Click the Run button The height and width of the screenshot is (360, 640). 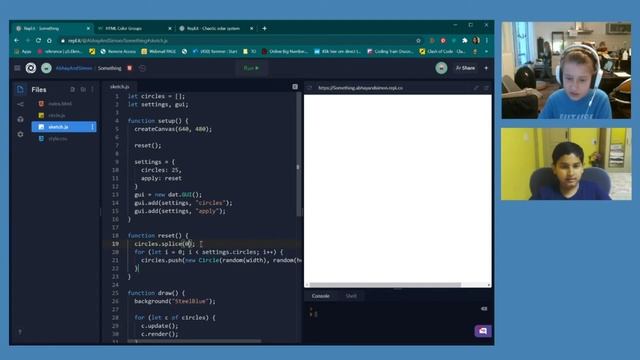click(251, 68)
